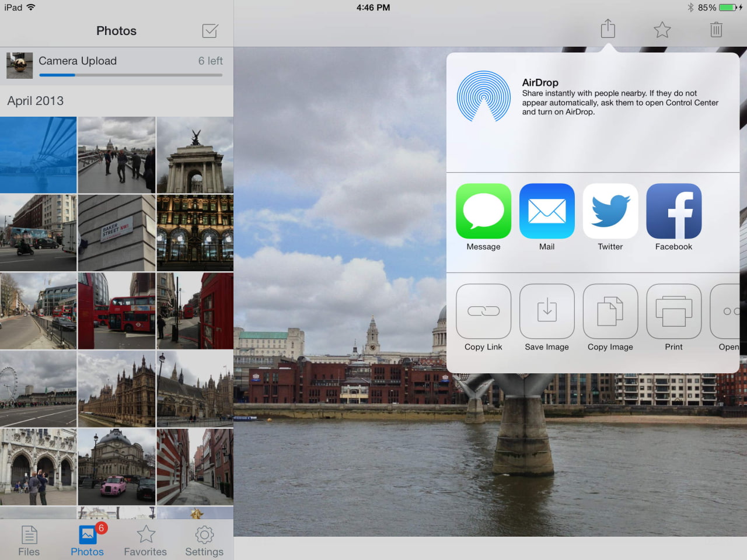Send the photo through Message

click(x=483, y=211)
